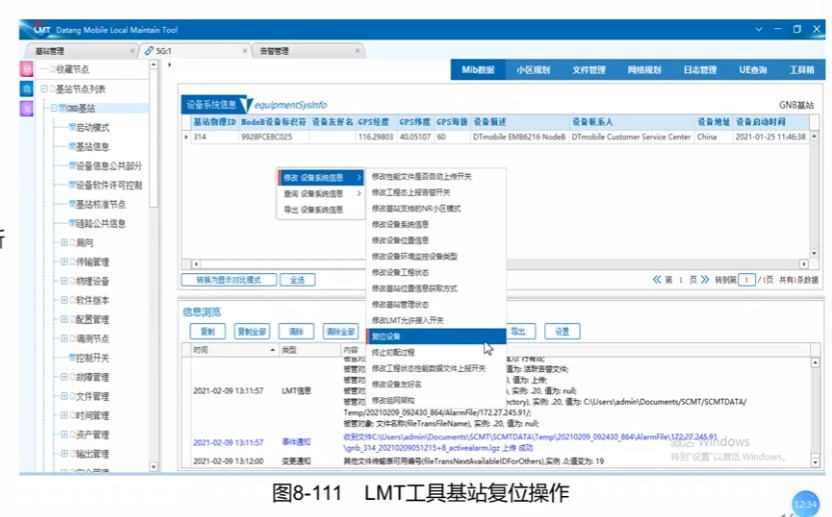Collapse the GNB基站 tree node
832x517 pixels.
click(54, 108)
